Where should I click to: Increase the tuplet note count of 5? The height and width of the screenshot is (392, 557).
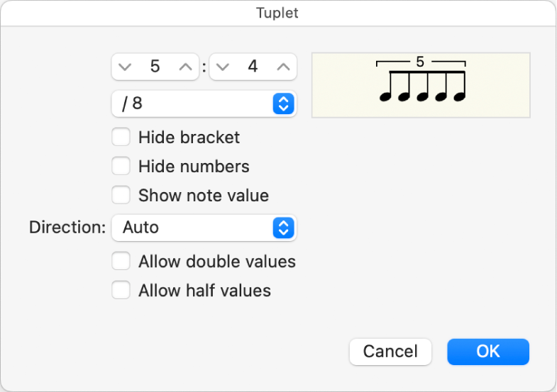tap(185, 67)
